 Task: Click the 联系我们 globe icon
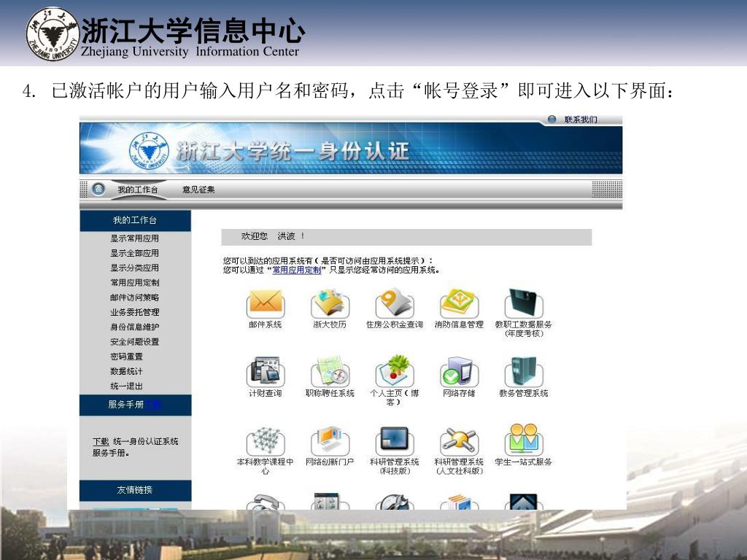[551, 119]
